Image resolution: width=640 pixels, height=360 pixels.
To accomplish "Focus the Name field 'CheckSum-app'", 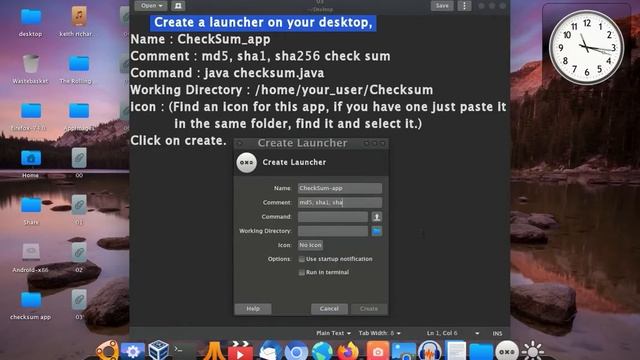I will [x=340, y=188].
